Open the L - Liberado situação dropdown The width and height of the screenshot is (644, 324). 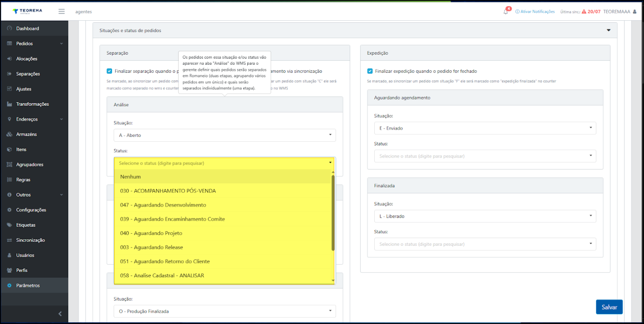[x=485, y=216]
